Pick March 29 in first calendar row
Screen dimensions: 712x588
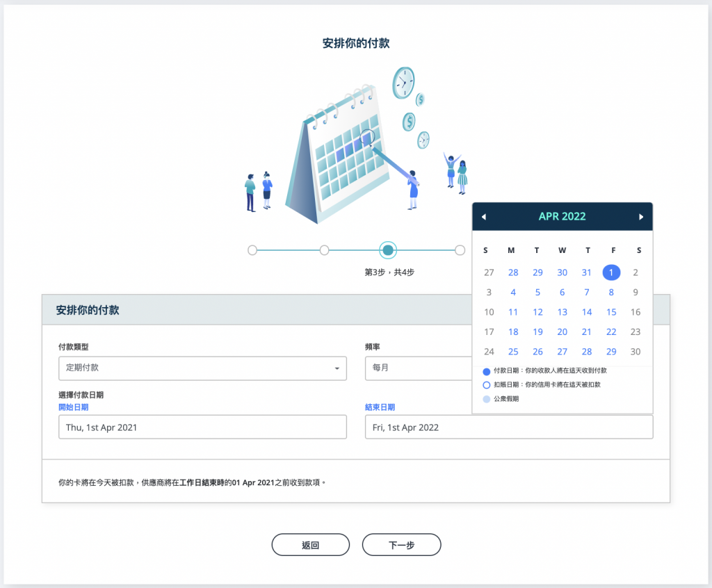tap(537, 272)
